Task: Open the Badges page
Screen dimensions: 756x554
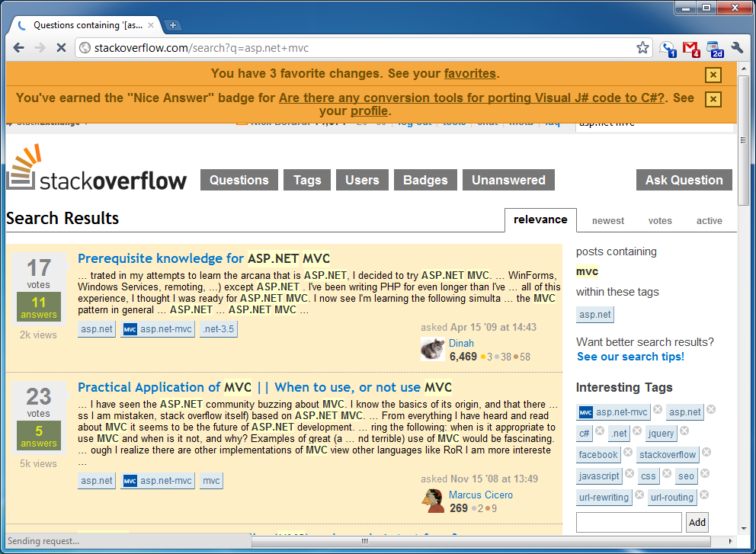Action: point(425,180)
